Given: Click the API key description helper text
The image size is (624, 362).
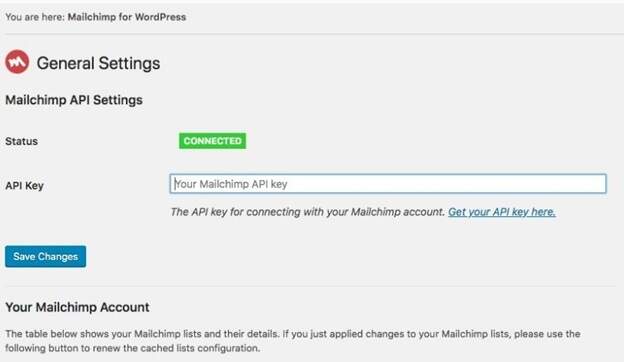Looking at the screenshot, I should pyautogui.click(x=307, y=212).
